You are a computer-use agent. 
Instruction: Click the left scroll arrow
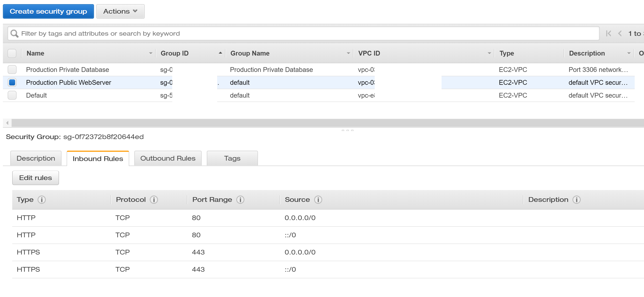(7, 123)
